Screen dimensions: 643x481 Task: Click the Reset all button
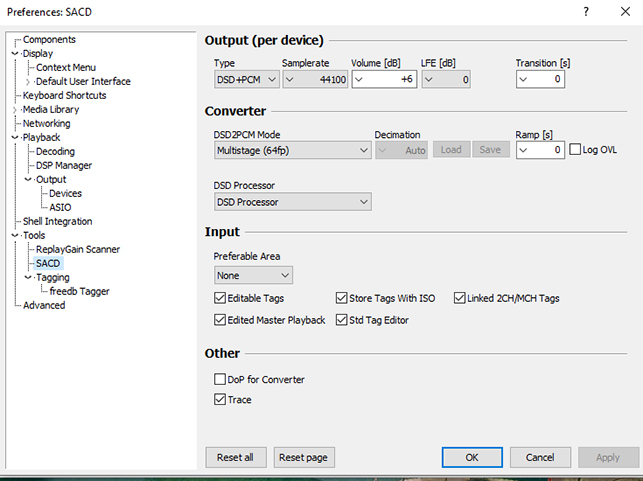[x=235, y=457]
